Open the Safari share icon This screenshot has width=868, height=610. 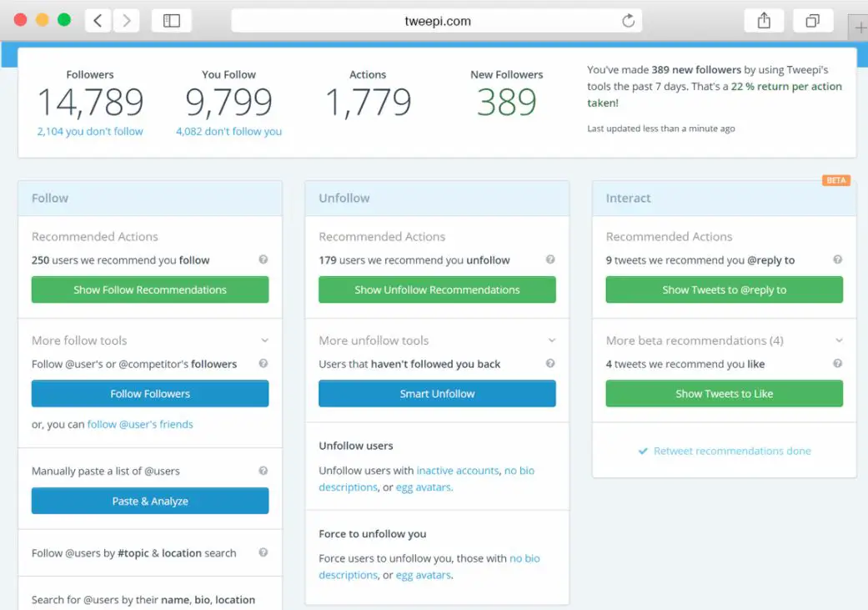pos(764,21)
